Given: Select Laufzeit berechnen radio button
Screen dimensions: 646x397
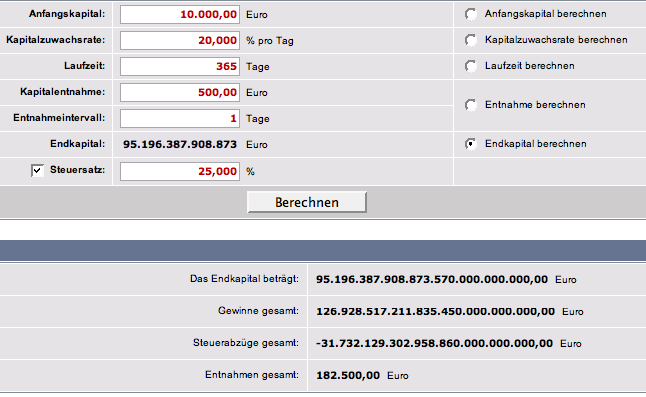Looking at the screenshot, I should 471,66.
